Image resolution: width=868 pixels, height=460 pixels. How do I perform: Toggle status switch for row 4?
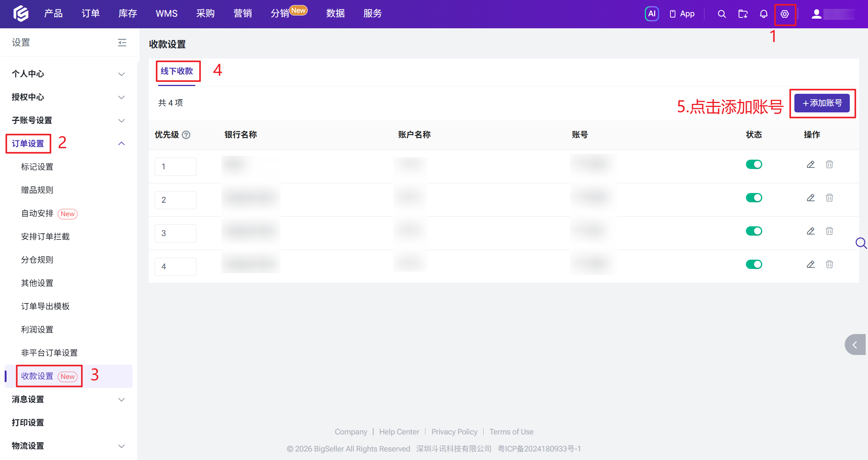pos(754,264)
